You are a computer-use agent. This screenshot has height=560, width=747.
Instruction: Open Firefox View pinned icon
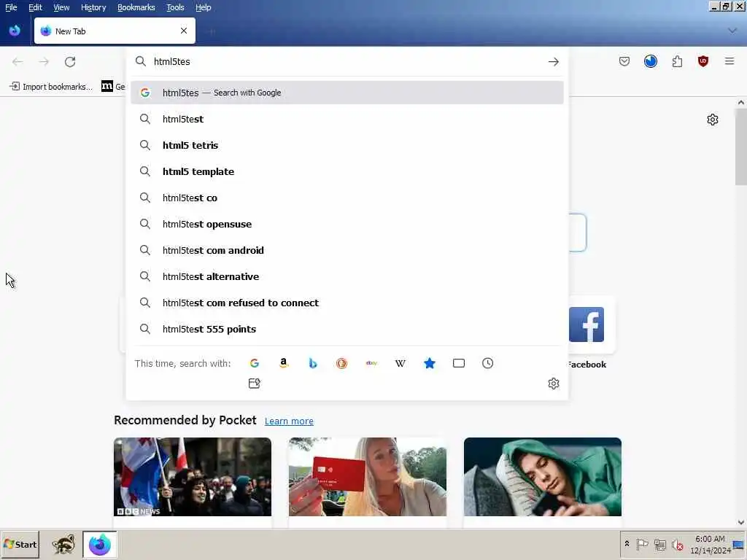(x=15, y=31)
